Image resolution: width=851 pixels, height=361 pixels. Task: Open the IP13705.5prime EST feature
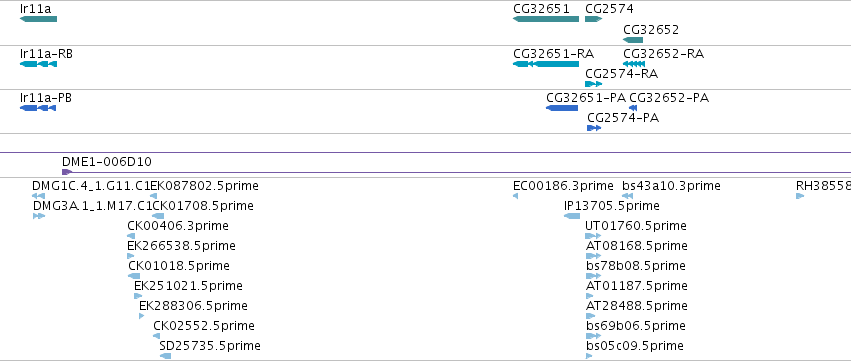[x=572, y=216]
